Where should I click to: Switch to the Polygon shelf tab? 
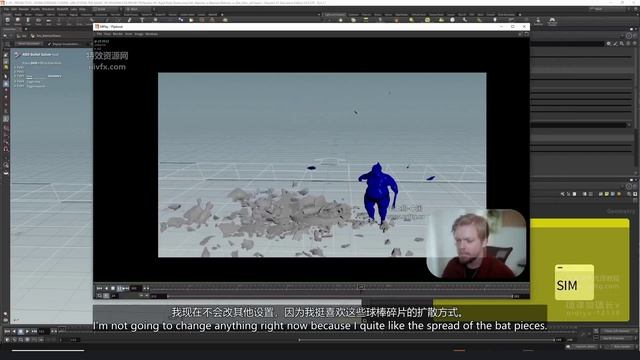point(39,15)
